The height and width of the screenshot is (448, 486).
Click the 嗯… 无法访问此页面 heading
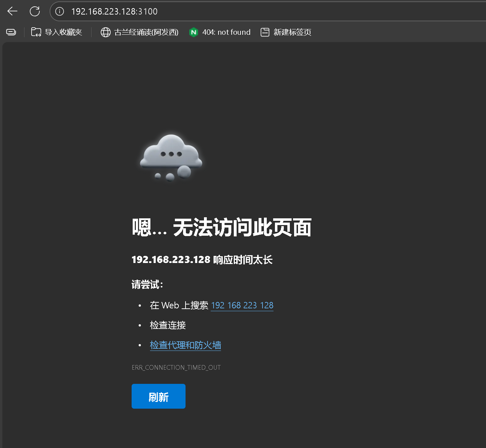click(x=222, y=228)
